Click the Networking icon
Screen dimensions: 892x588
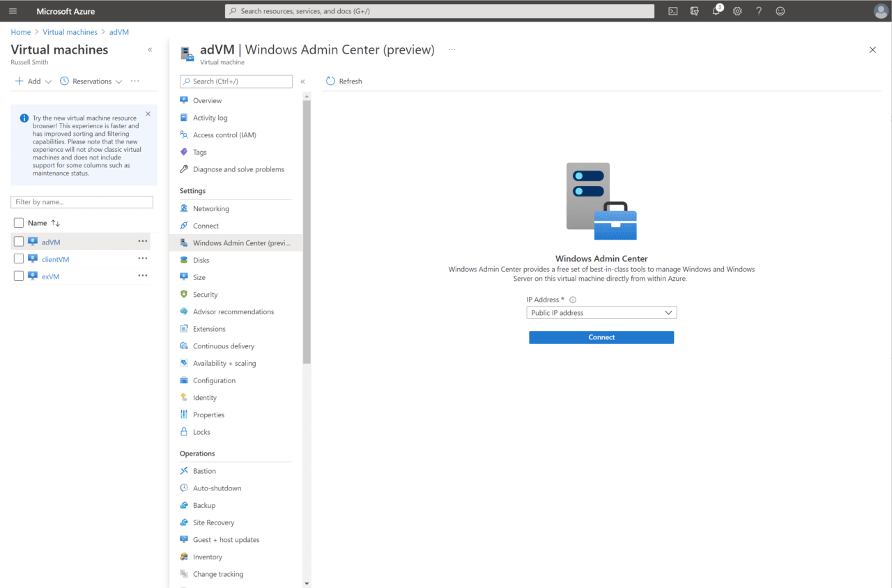(184, 208)
